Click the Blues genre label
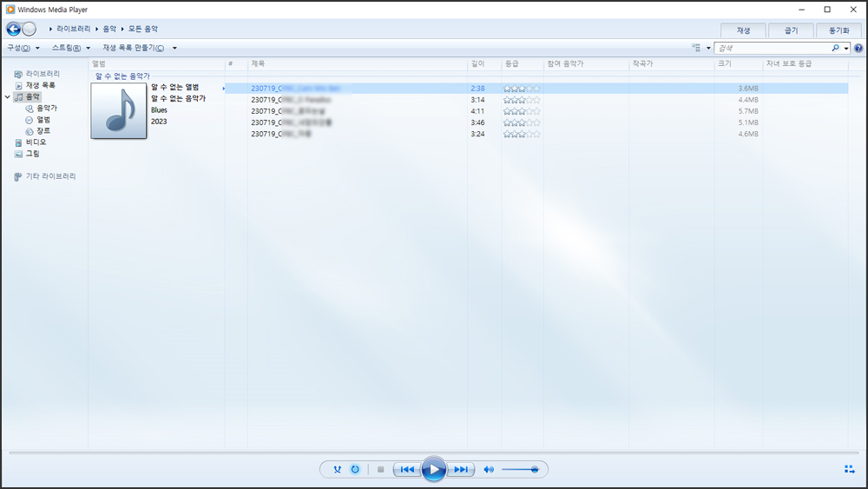This screenshot has height=489, width=868. point(159,110)
